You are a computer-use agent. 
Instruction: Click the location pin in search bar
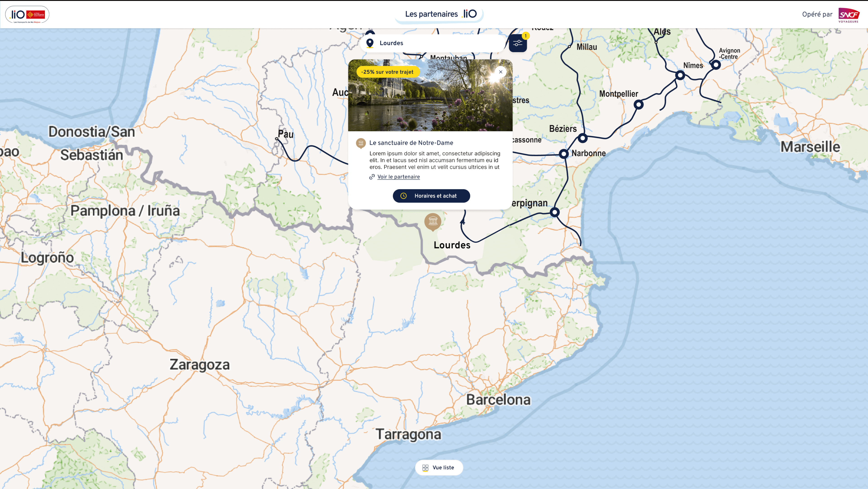click(x=370, y=43)
